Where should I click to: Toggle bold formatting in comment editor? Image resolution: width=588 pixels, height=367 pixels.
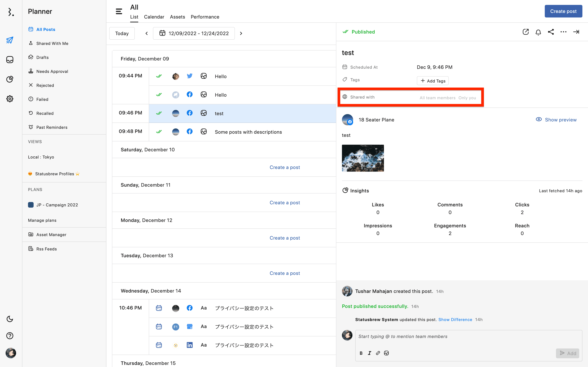coord(361,353)
